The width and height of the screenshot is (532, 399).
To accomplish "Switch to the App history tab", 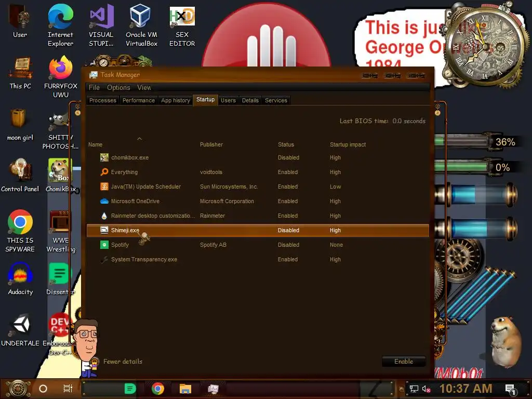I will [x=176, y=100].
